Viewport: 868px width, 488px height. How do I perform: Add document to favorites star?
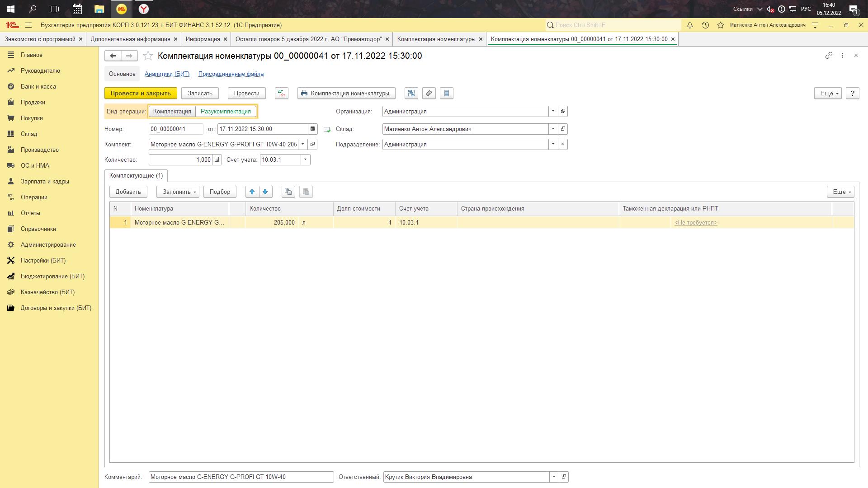[x=148, y=56]
